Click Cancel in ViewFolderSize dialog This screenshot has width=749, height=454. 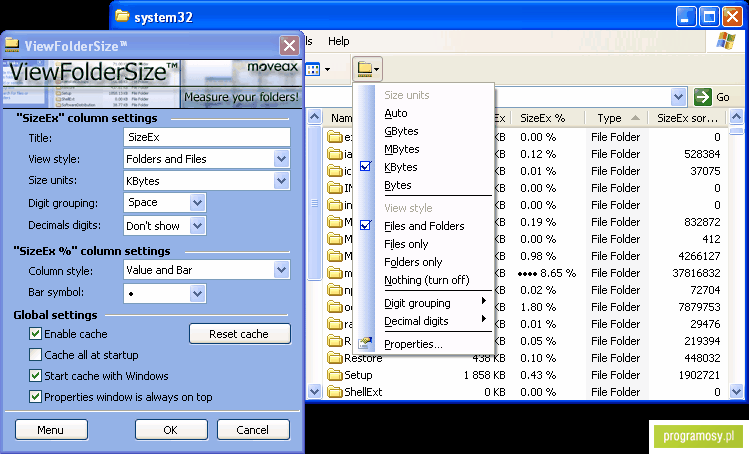[253, 430]
